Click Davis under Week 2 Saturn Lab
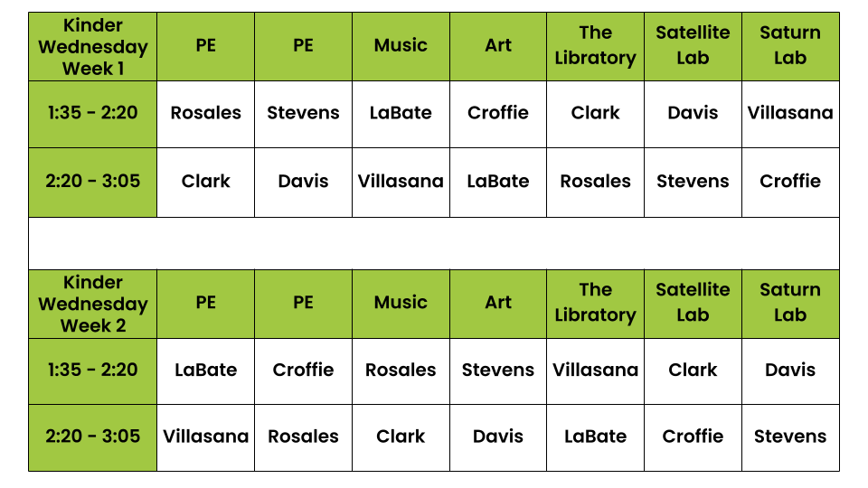 790,370
